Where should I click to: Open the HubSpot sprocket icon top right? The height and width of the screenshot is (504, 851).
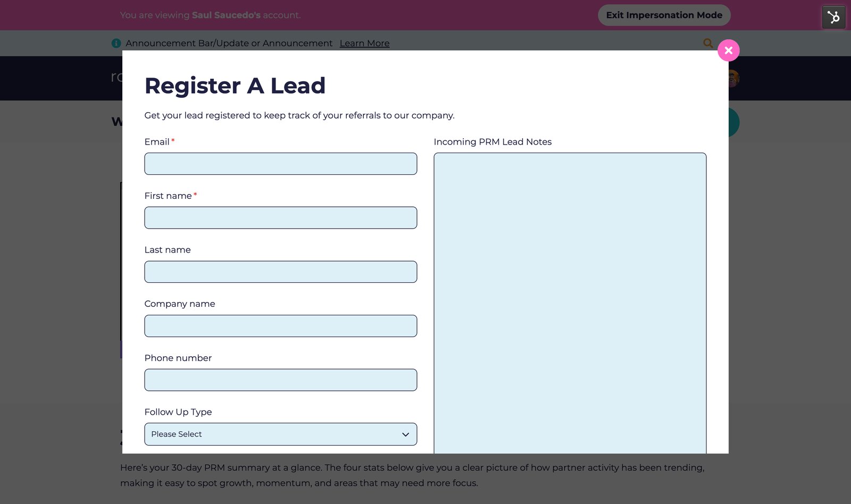pyautogui.click(x=833, y=17)
